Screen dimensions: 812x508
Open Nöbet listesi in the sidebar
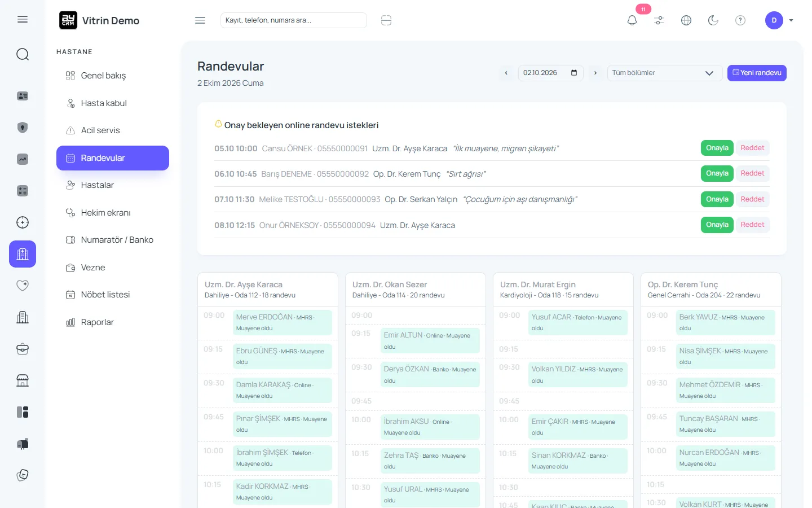pos(113,295)
